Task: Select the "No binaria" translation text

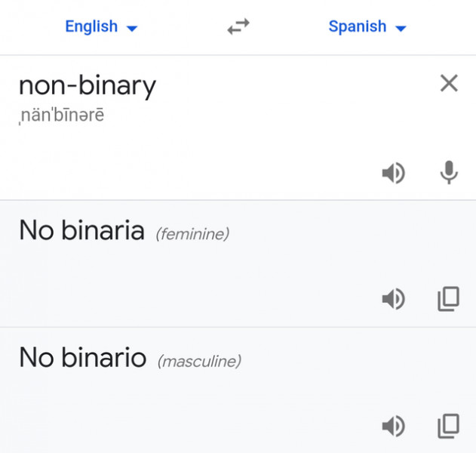Action: 81,230
